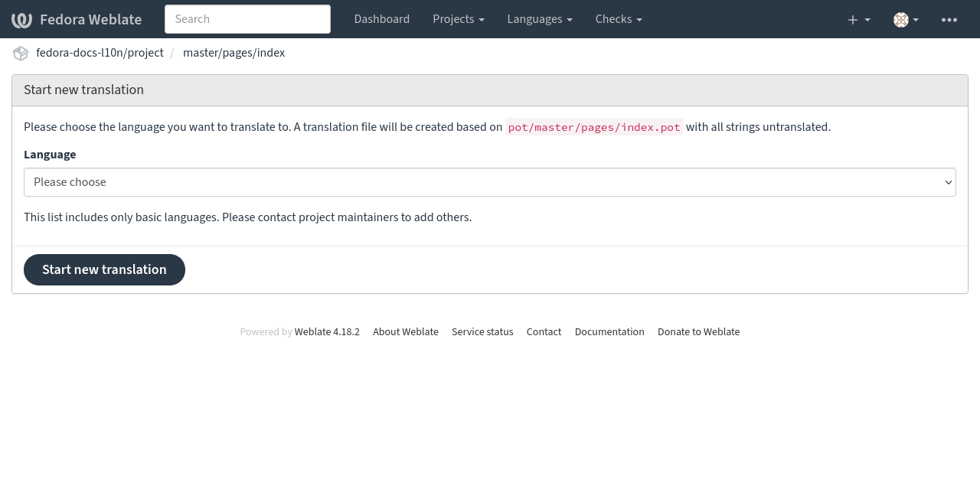Open fedora-docs-l10n/project breadcrumb link
The width and height of the screenshot is (980, 499).
pyautogui.click(x=100, y=53)
